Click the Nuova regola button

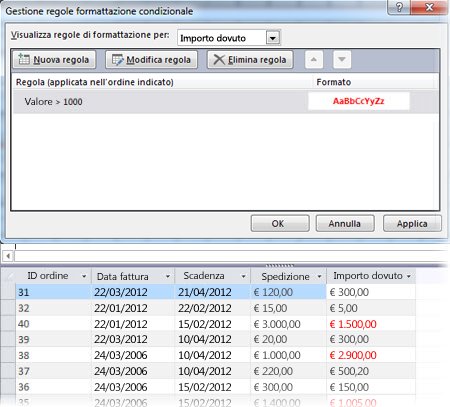click(x=54, y=60)
